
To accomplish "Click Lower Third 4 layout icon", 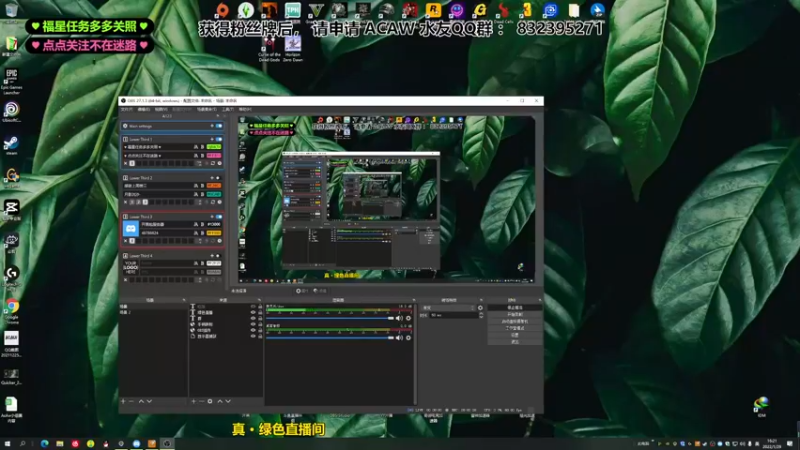I will (x=126, y=255).
